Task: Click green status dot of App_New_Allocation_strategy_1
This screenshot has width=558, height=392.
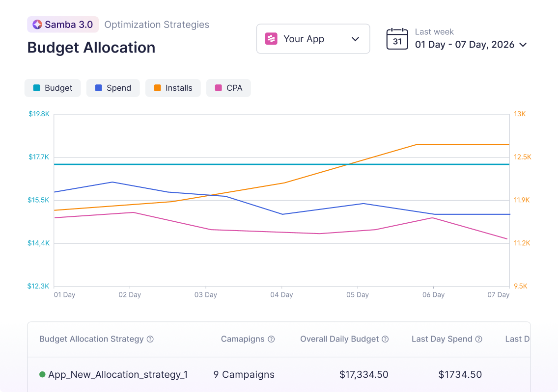Action: click(42, 374)
